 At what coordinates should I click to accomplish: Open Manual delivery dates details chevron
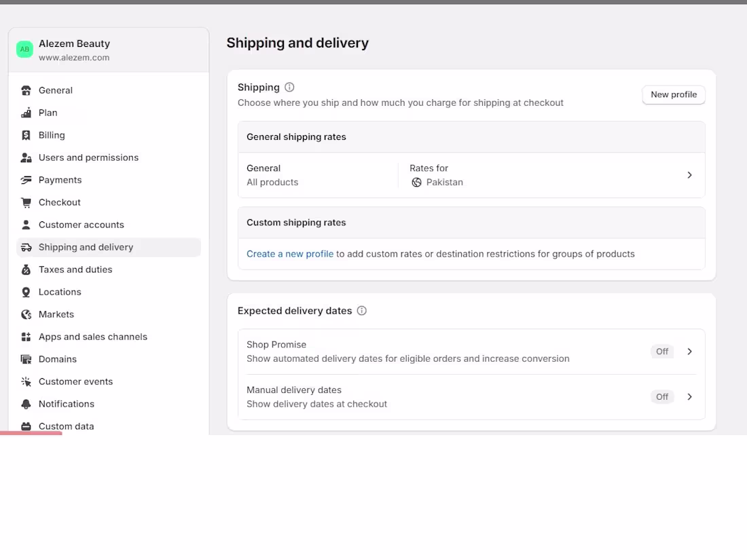point(689,396)
